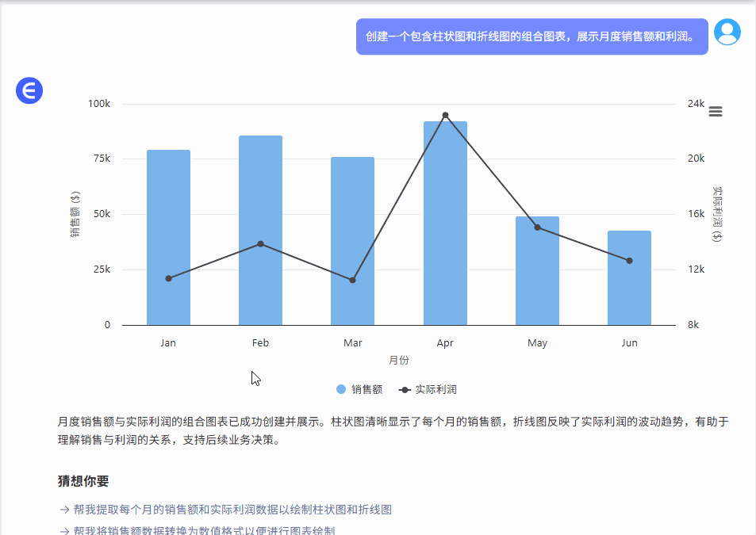This screenshot has width=756, height=535.
Task: Click the Jun sales bar
Action: [x=629, y=278]
